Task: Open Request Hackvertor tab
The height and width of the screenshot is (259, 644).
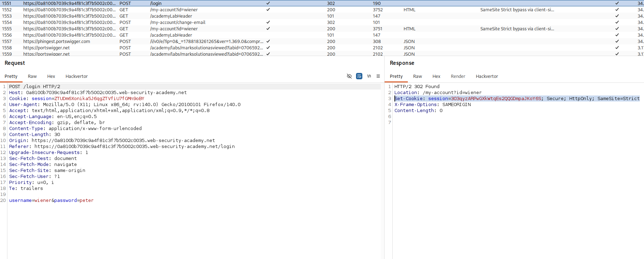Action: [76, 76]
